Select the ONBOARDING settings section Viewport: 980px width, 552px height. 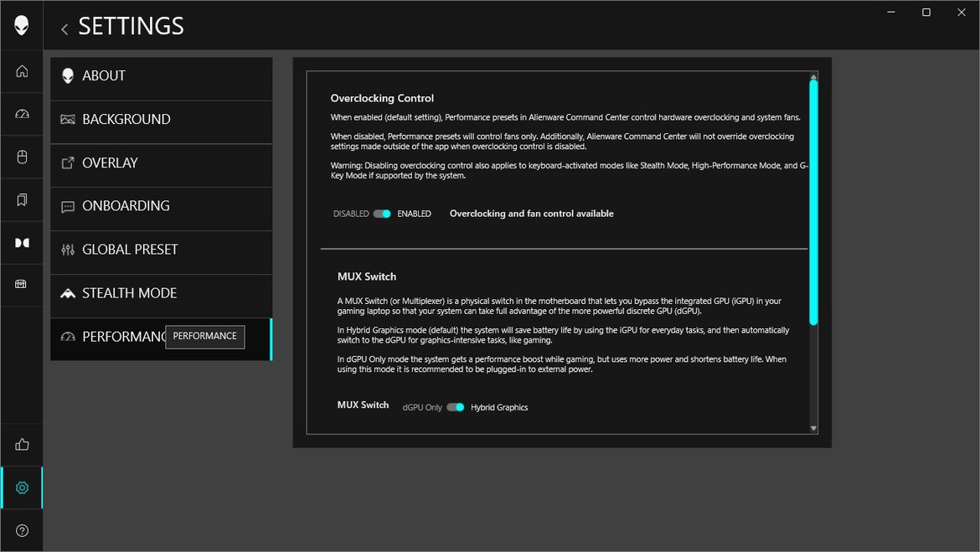click(161, 206)
